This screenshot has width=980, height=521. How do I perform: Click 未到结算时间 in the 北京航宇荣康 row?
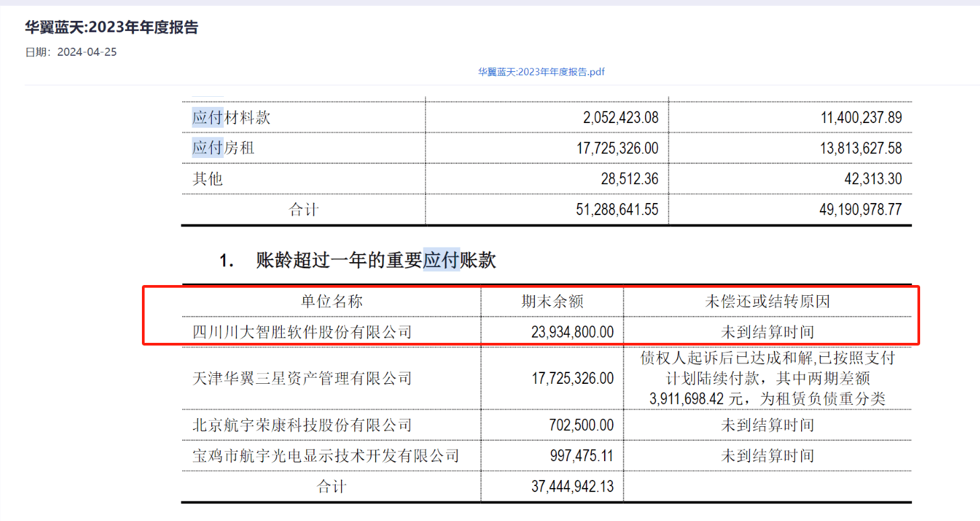[x=767, y=425]
